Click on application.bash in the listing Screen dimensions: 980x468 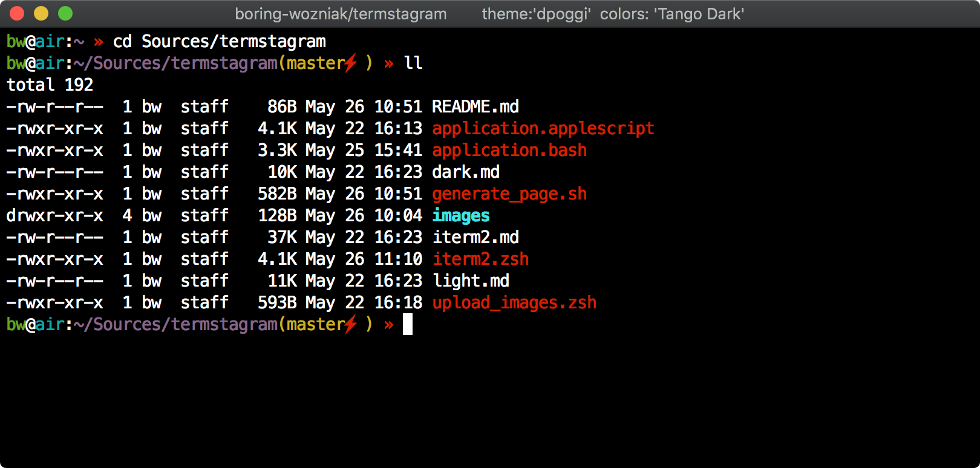[x=509, y=151]
